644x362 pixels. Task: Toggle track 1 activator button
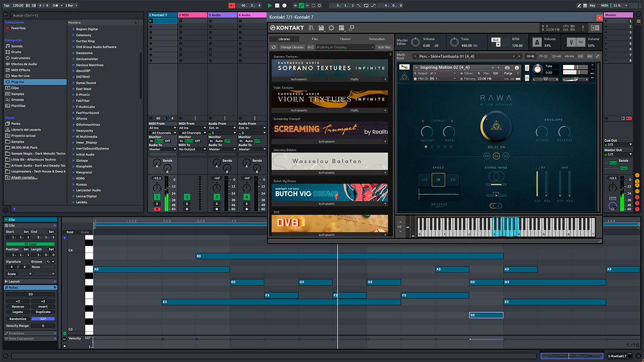coord(157,197)
